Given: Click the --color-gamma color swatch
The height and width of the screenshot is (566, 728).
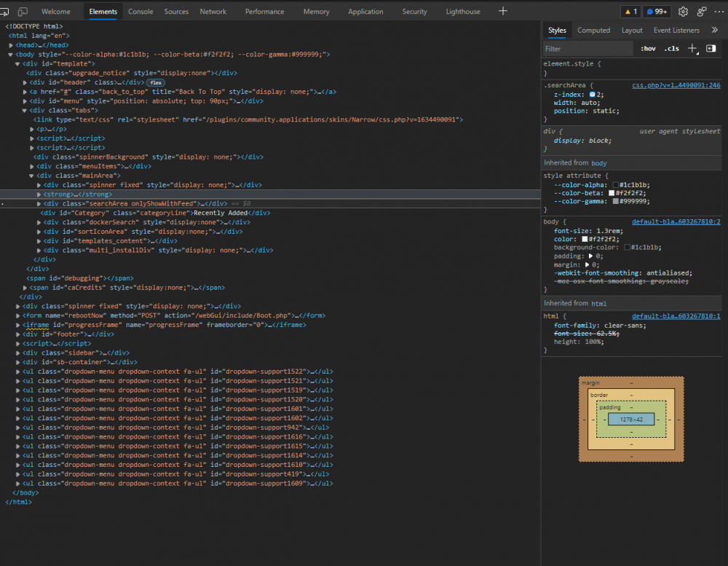Looking at the screenshot, I should (616, 201).
